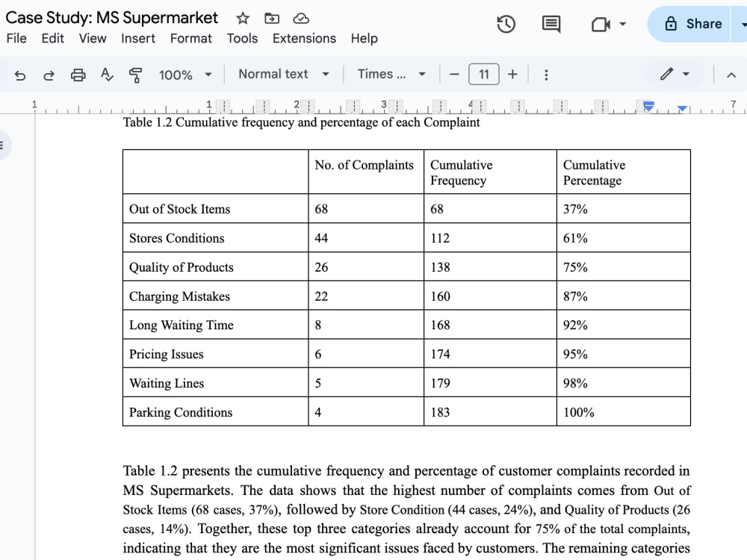Click the 'Long Waiting Time' cell
The image size is (747, 560).
click(x=215, y=325)
